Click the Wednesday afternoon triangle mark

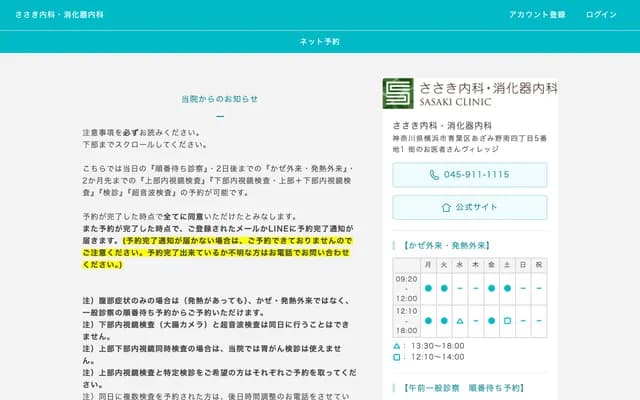(460, 321)
